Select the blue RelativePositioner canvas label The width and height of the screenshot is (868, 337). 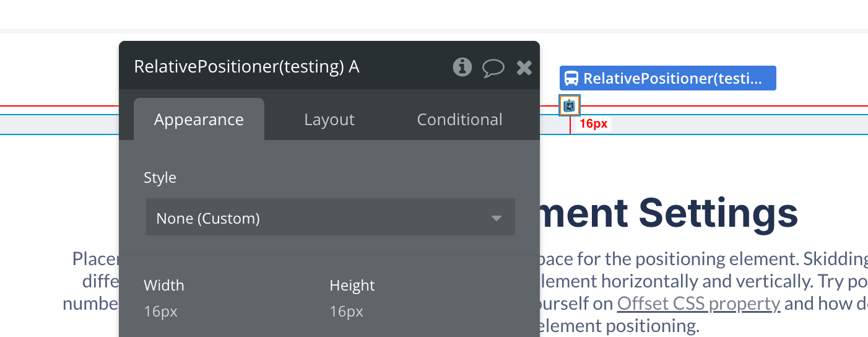[x=667, y=79]
